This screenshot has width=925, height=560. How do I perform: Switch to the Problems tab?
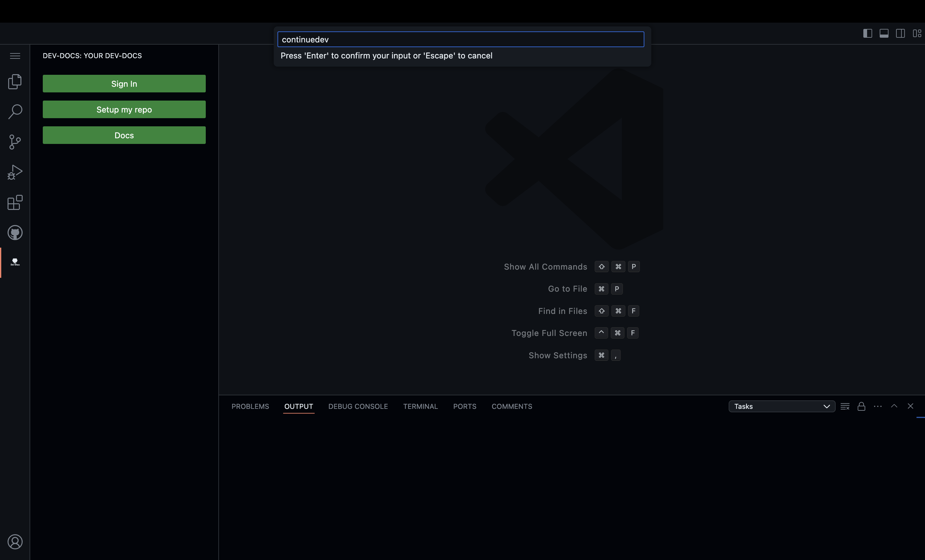pyautogui.click(x=250, y=406)
